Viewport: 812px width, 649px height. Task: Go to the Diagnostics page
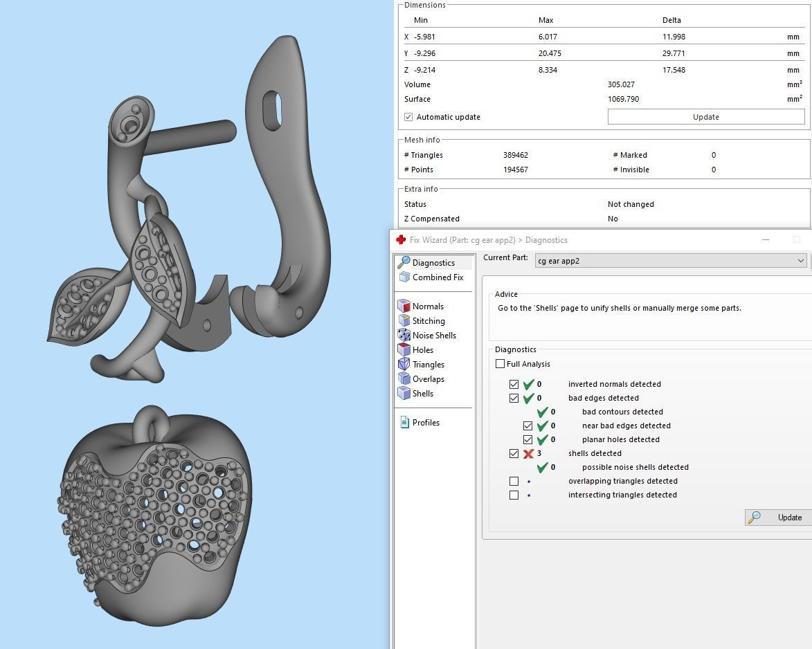click(x=433, y=263)
